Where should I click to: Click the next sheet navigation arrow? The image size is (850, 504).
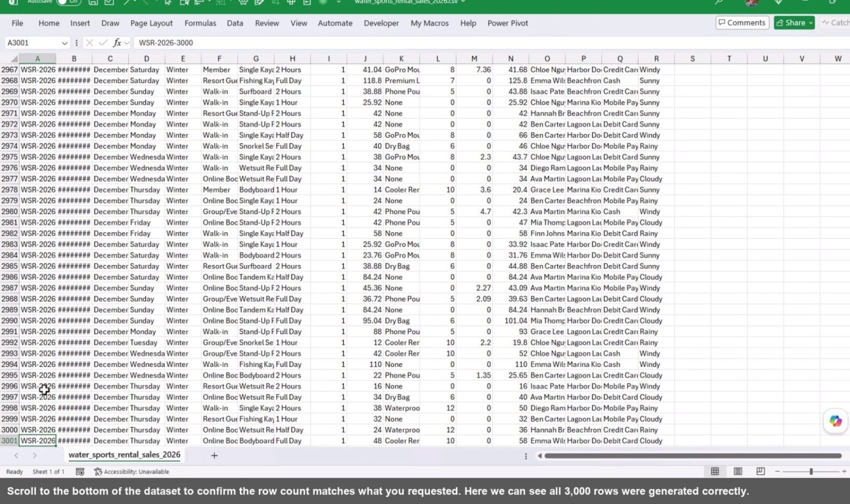[34, 455]
